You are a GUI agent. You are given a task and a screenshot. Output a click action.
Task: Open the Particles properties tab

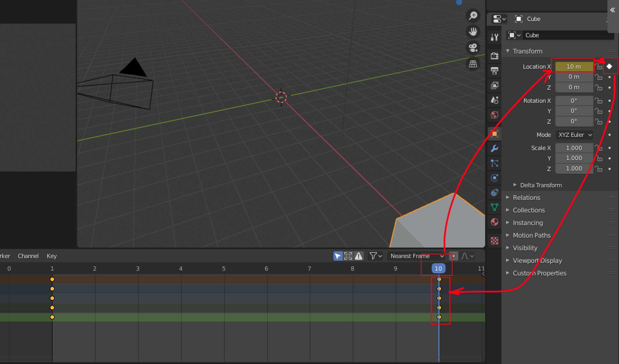click(495, 163)
